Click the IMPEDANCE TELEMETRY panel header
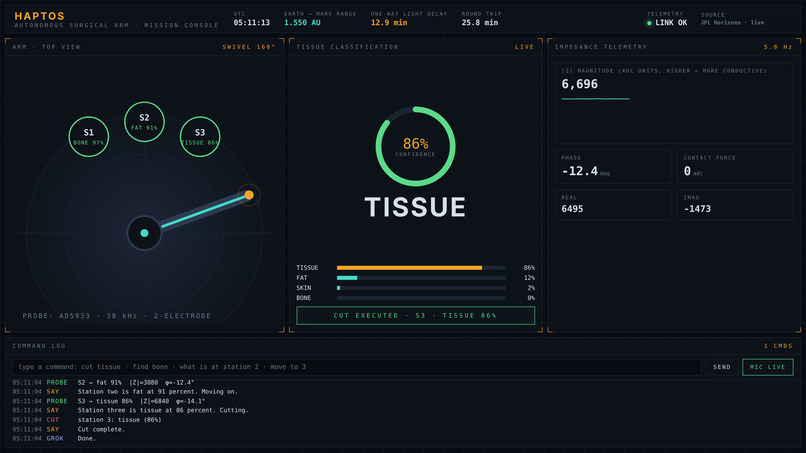The image size is (806, 453). pos(601,47)
